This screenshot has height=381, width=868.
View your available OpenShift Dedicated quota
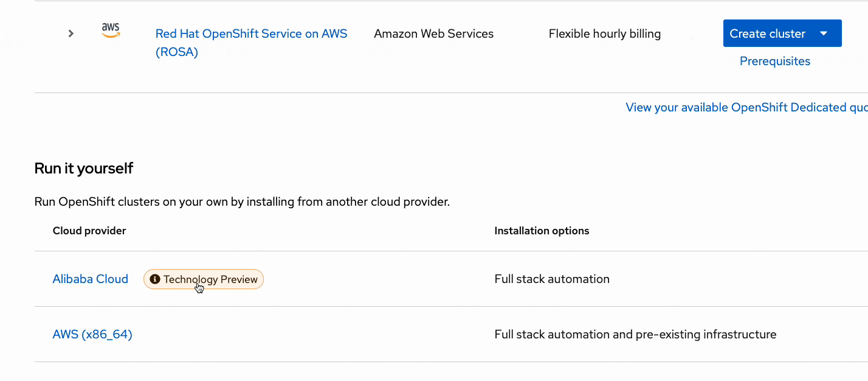746,108
